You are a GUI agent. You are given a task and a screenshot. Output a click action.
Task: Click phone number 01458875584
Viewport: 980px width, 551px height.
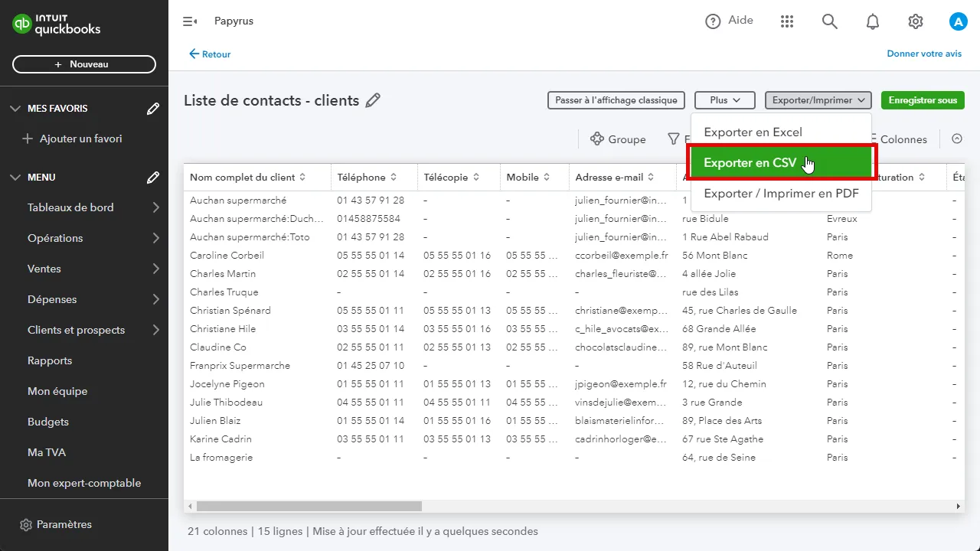pyautogui.click(x=368, y=219)
